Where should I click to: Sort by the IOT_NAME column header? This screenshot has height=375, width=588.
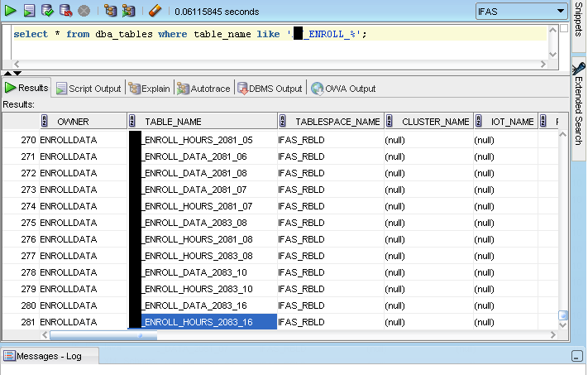click(x=506, y=122)
